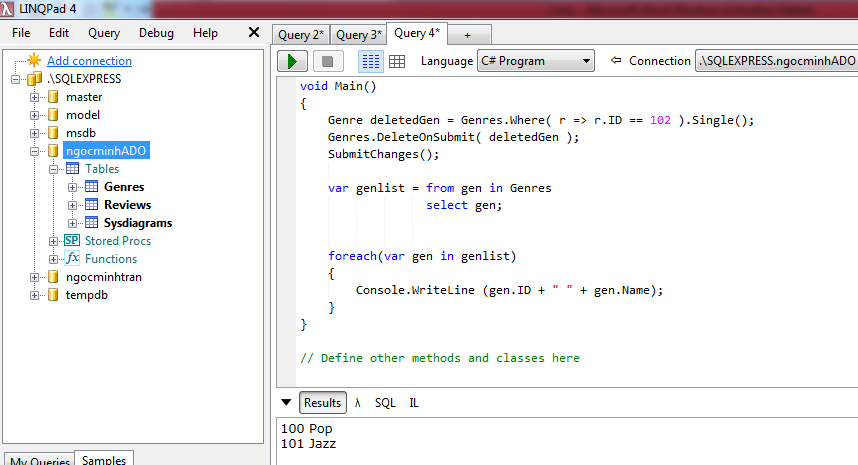Show the SQL output tab
This screenshot has width=858, height=465.
tap(385, 403)
